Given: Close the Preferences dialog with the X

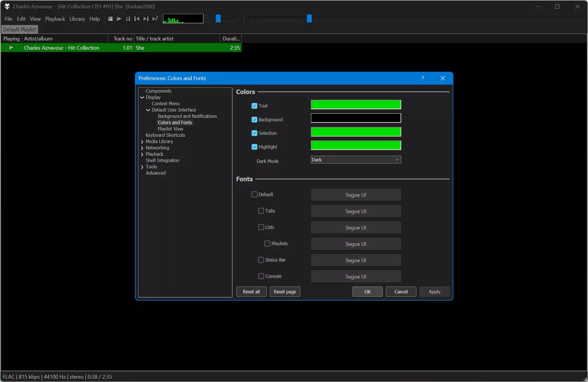Looking at the screenshot, I should (443, 78).
